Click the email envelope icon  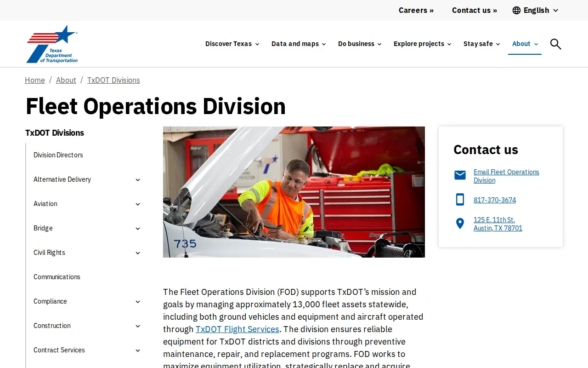pos(460,175)
